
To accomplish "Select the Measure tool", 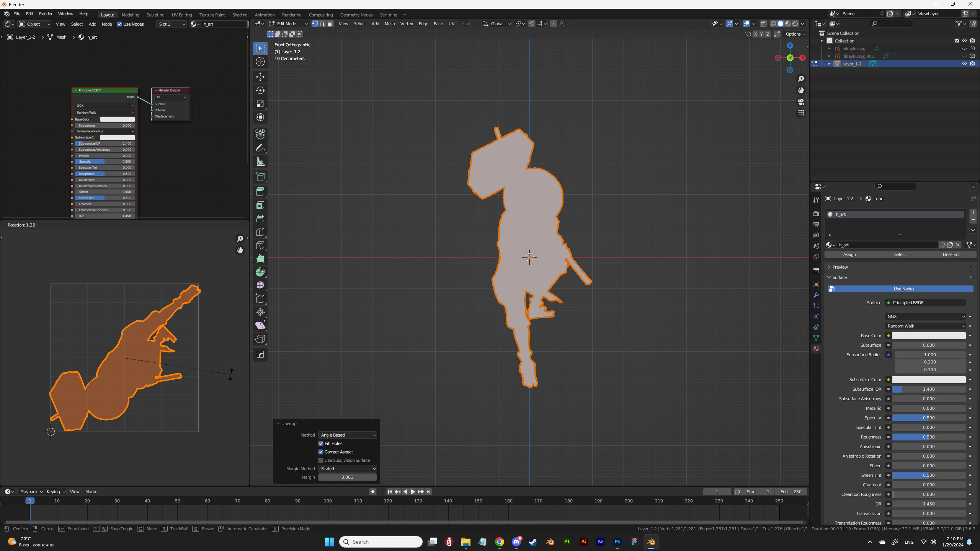I will coord(260,161).
